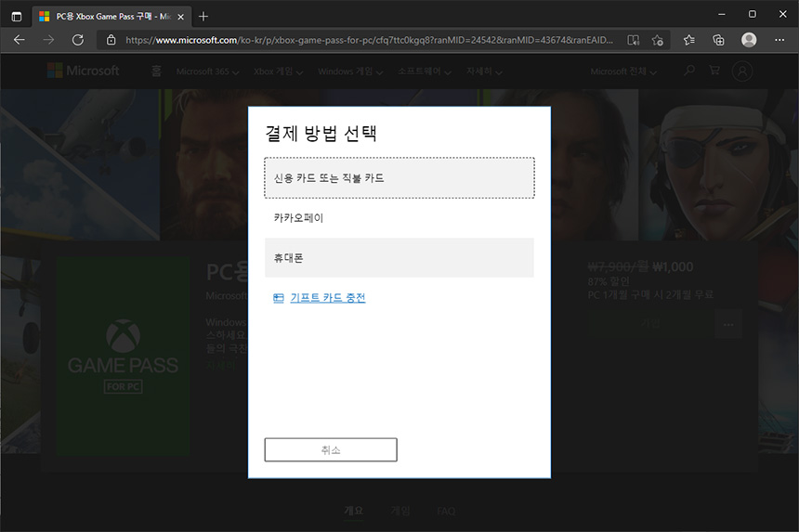
Task: Open the more options ellipsis button near price
Action: coord(728,324)
